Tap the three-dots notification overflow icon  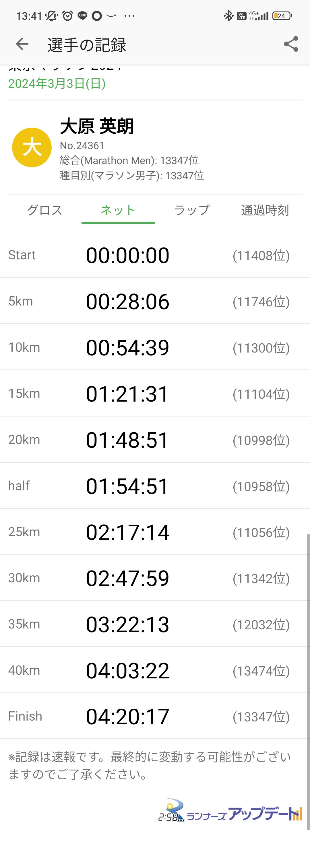(x=129, y=16)
